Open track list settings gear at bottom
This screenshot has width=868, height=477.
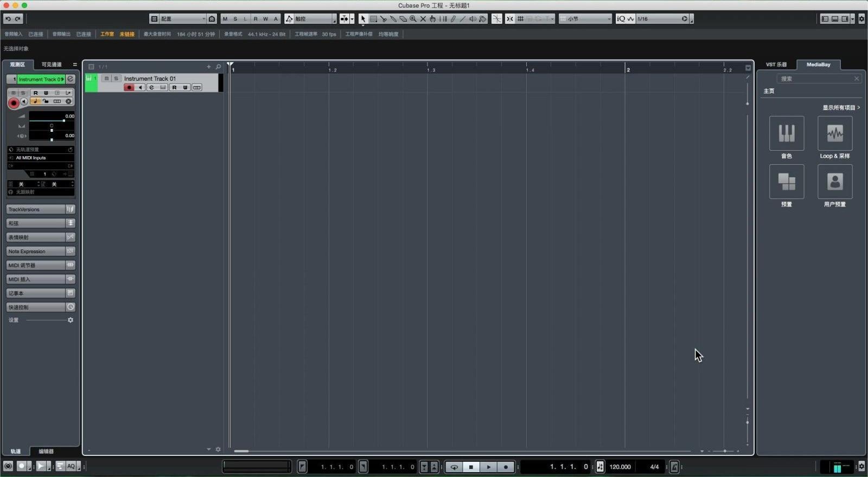[218, 449]
